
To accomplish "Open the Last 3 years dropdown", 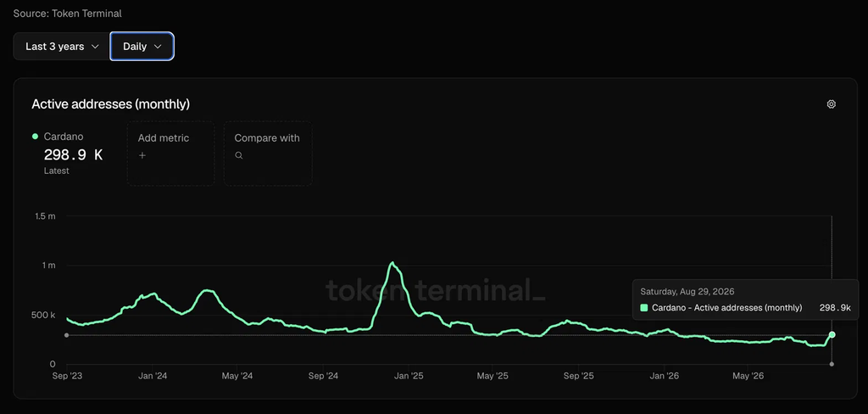I will click(61, 47).
